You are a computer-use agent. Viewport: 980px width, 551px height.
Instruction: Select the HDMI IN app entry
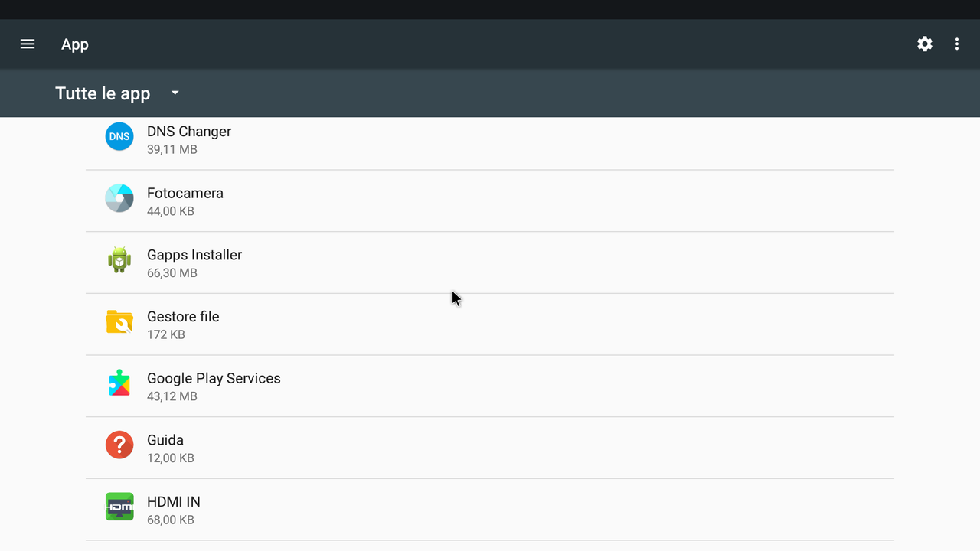(x=490, y=510)
